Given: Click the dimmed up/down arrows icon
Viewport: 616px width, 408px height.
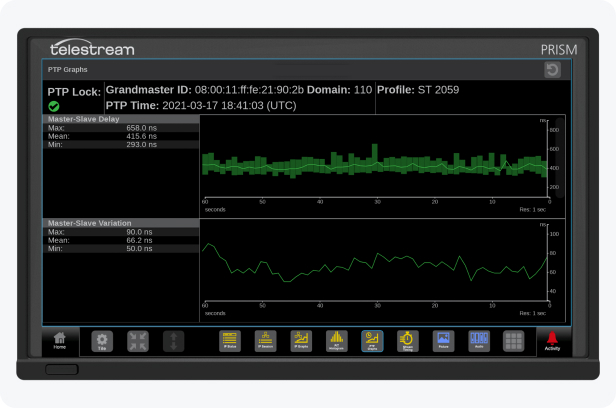Looking at the screenshot, I should tap(174, 341).
